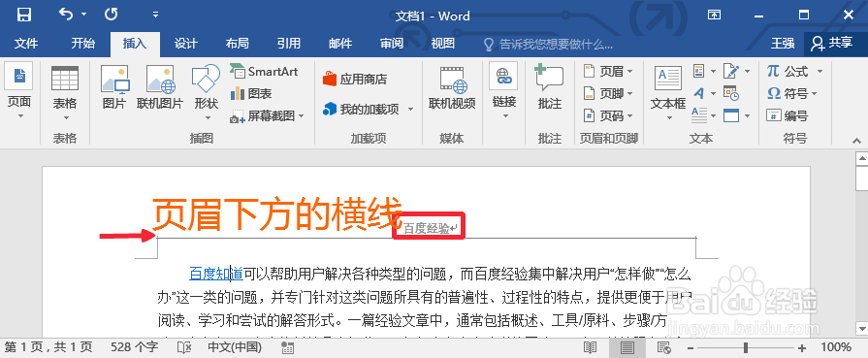Switch to Read Mode view
868x358 pixels.
click(590, 347)
